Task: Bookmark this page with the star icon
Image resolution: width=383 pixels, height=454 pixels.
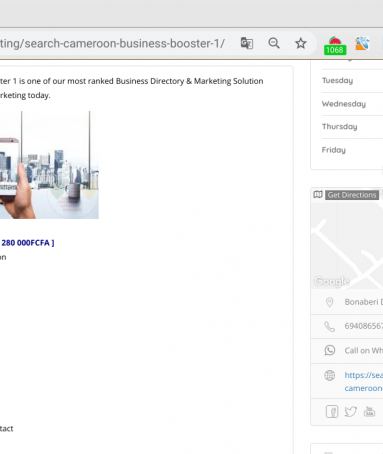Action: 301,43
